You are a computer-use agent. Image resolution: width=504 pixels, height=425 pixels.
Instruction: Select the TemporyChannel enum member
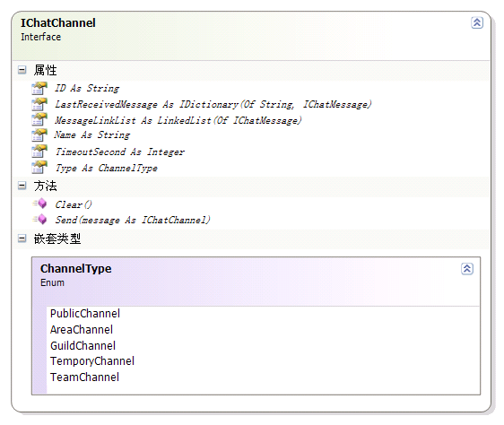click(92, 361)
